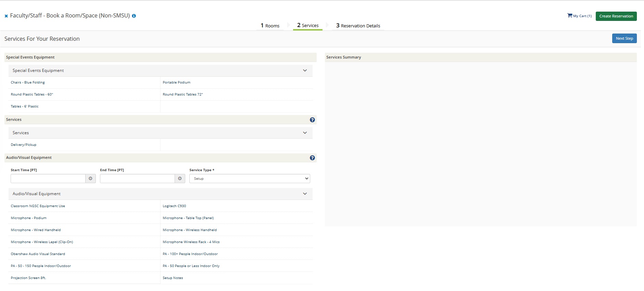Image resolution: width=644 pixels, height=291 pixels.
Task: Choose Microphone - Wireless Lapel (Clip-On)
Action: [42, 242]
